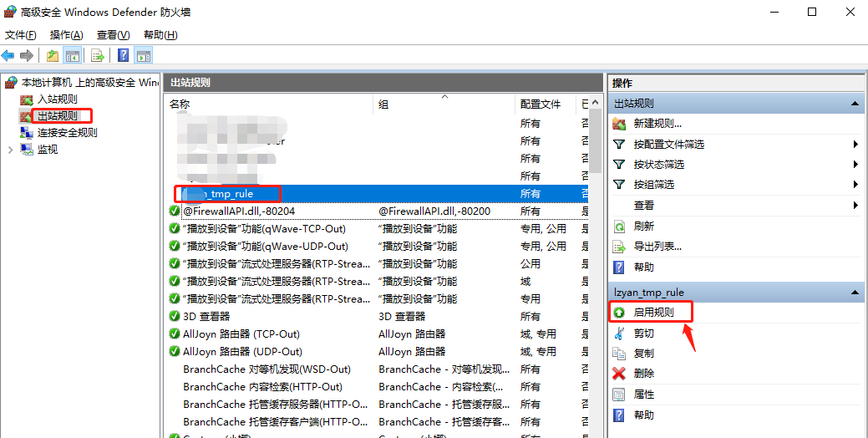The height and width of the screenshot is (438, 868).
Task: Click the 连接安全规则 tree node icon
Action: (26, 133)
